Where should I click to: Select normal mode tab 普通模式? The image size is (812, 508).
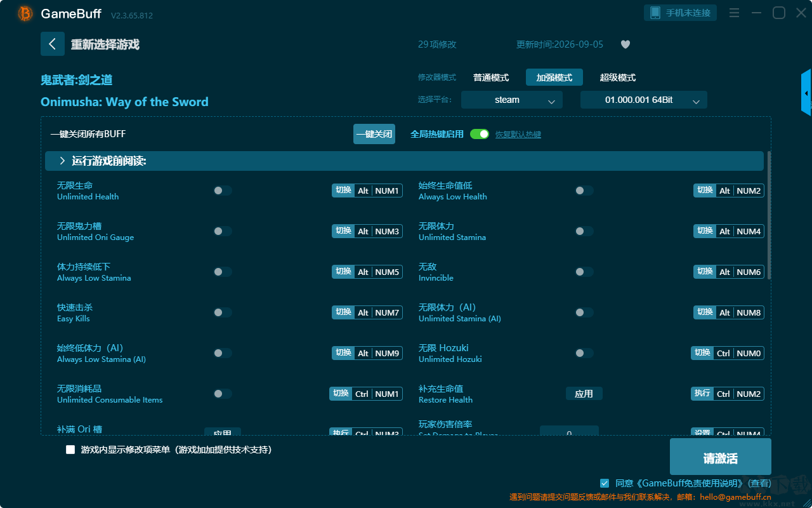491,77
